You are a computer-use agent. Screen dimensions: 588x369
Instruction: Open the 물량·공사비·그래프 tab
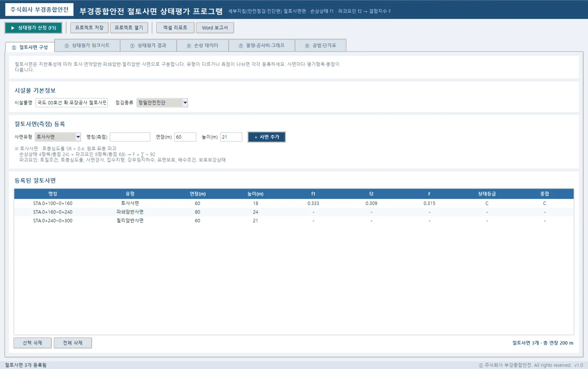(x=262, y=45)
